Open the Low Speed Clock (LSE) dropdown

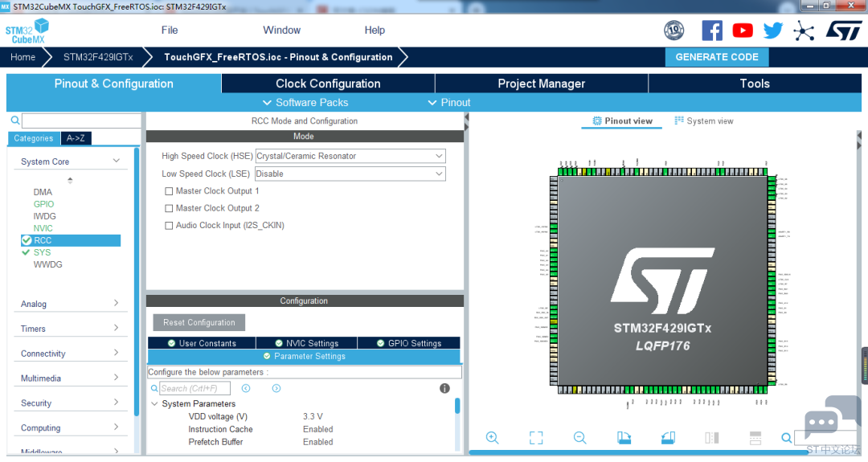pos(350,174)
